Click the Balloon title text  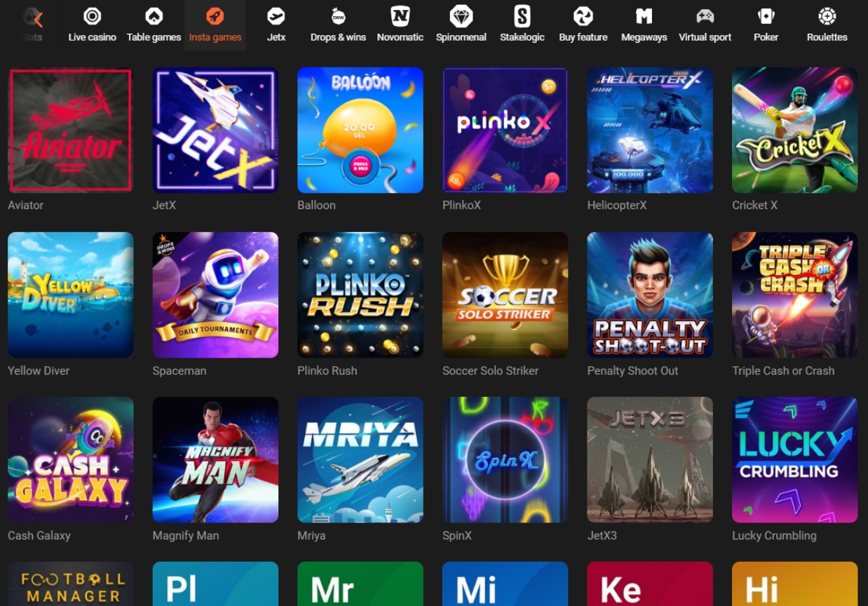click(316, 206)
